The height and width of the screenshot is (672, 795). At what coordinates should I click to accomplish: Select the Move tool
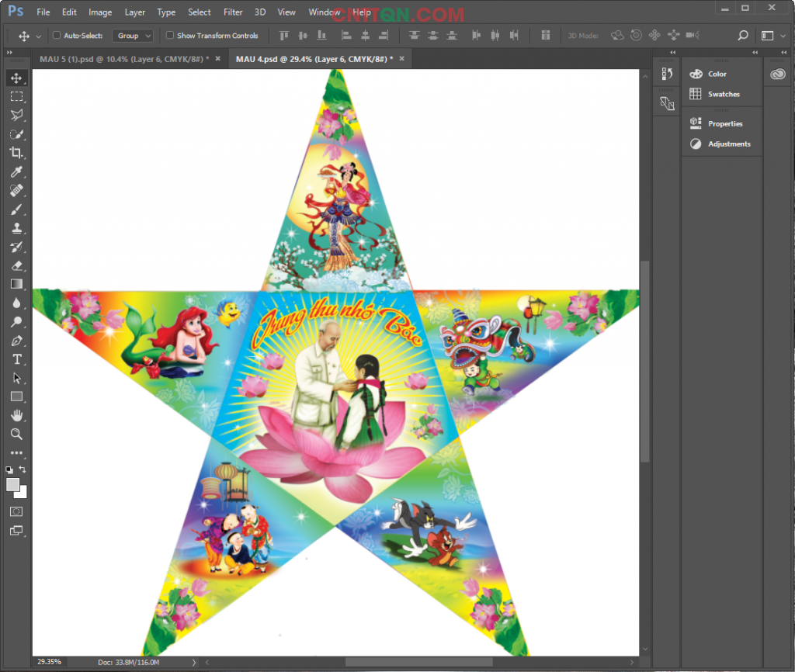(x=16, y=78)
